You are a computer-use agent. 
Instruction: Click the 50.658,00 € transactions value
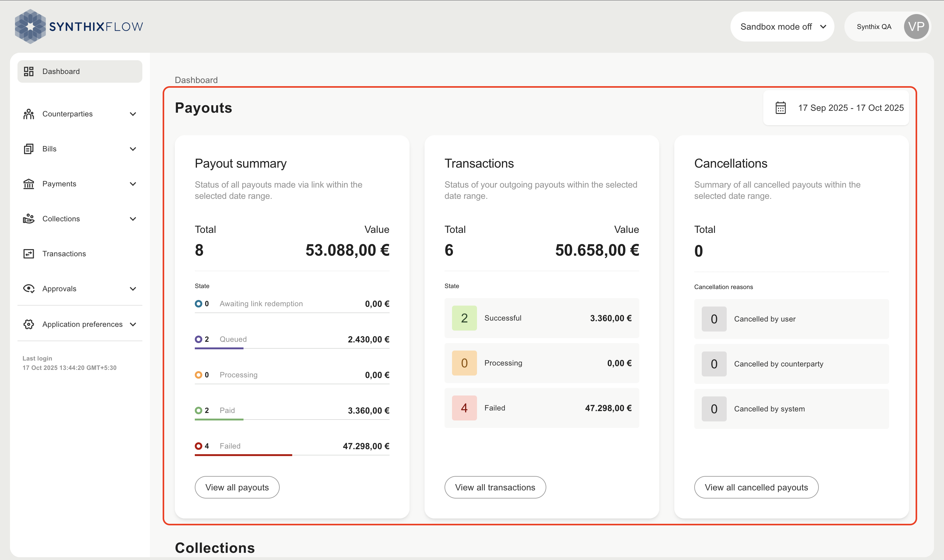[x=597, y=250]
